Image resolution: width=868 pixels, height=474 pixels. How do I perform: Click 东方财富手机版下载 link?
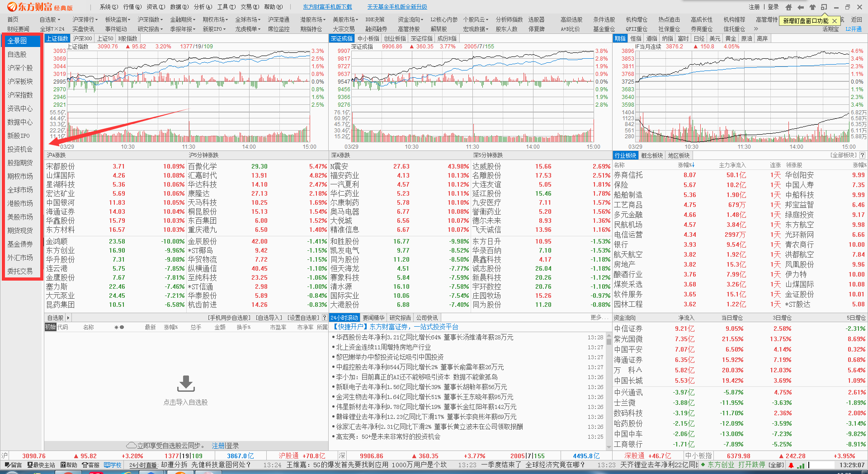(327, 7)
